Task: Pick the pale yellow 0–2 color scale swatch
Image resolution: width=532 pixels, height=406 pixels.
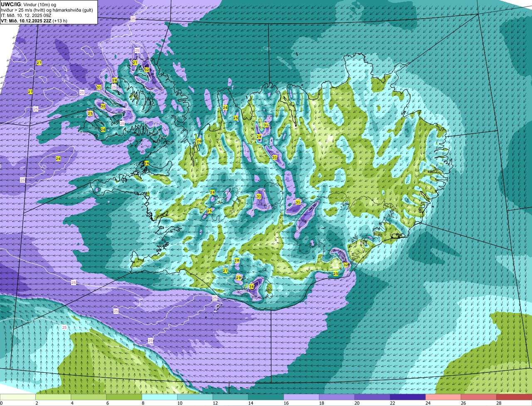Action: [x=18, y=397]
